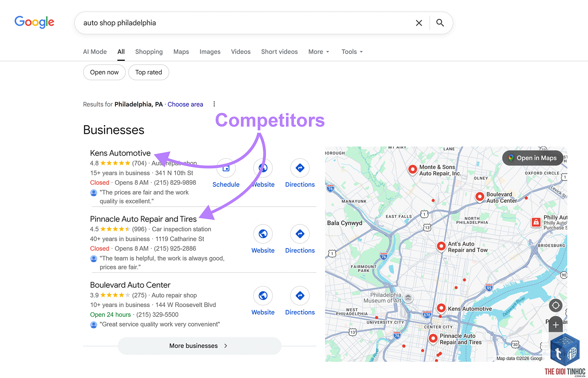Click the Philly Auto square map marker
This screenshot has width=588, height=378.
coord(536,222)
